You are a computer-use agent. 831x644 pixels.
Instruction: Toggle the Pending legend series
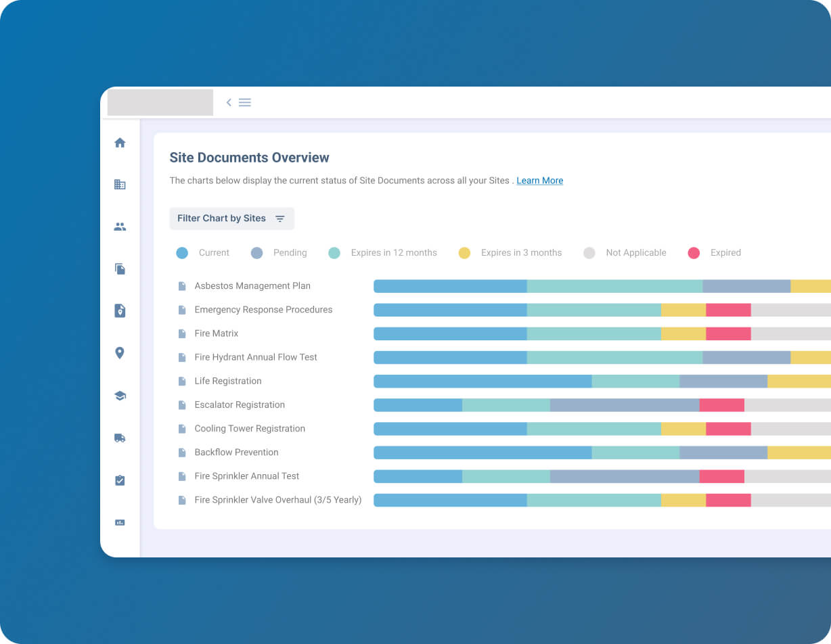[x=278, y=253]
